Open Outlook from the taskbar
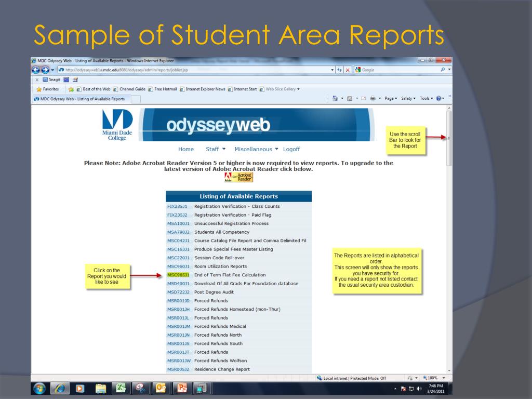This screenshot has height=399, width=532. pyautogui.click(x=161, y=388)
